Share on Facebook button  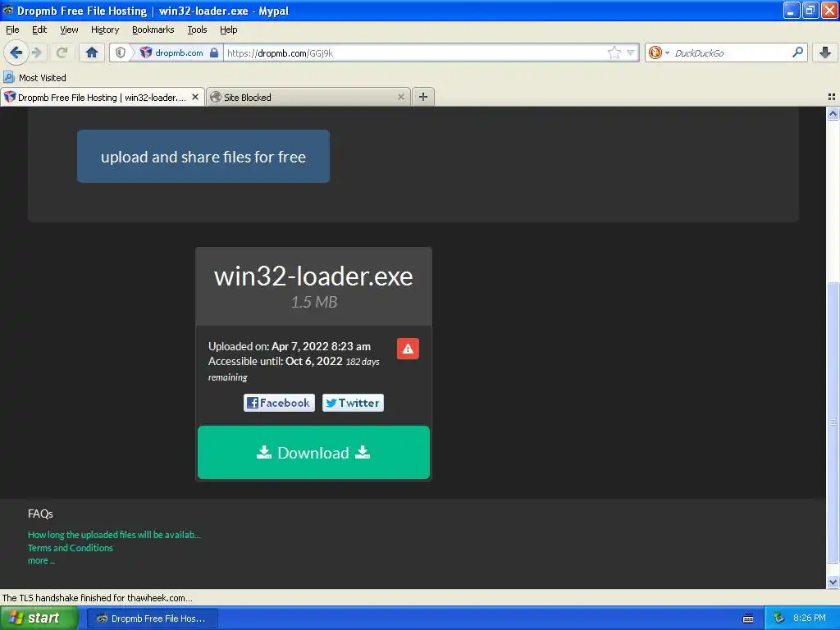tap(279, 403)
